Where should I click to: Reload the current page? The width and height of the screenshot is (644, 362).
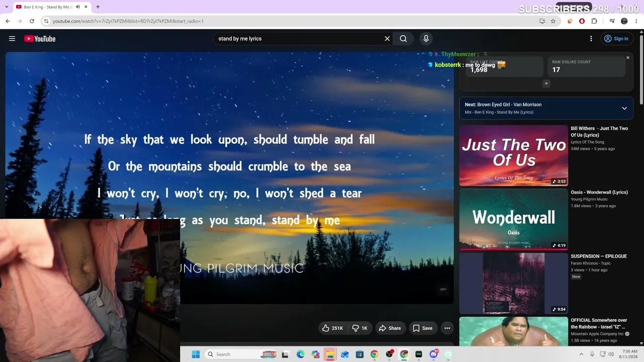32,21
